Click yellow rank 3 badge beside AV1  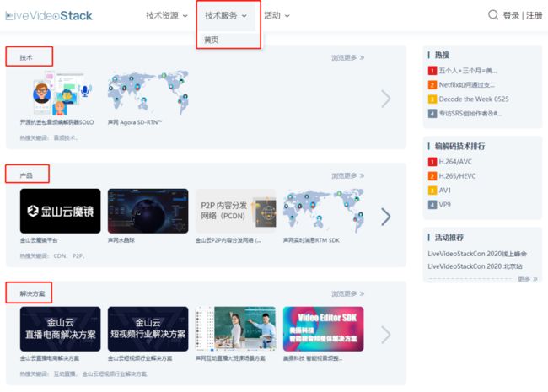point(432,191)
